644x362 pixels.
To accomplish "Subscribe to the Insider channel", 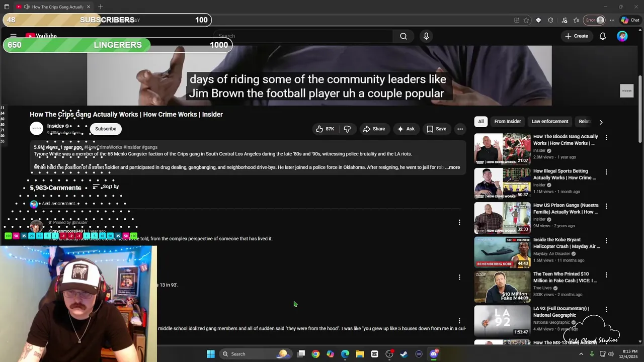I will tap(106, 129).
